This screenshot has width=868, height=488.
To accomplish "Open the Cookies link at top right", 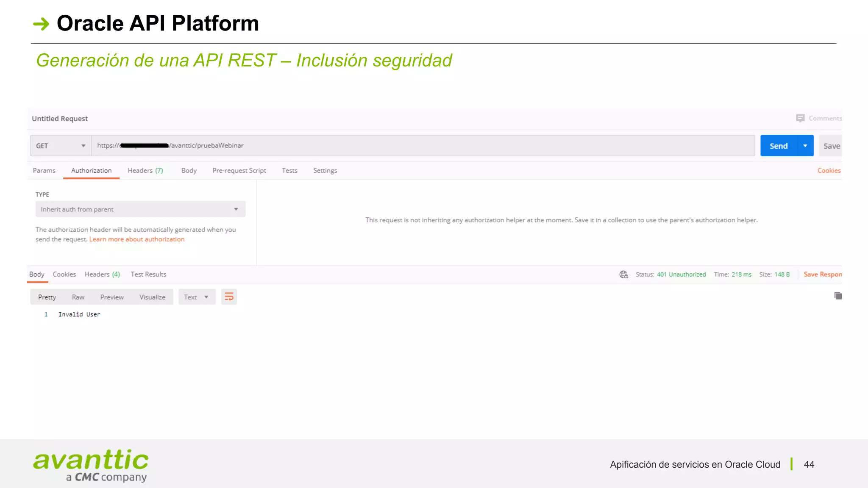I will (829, 170).
